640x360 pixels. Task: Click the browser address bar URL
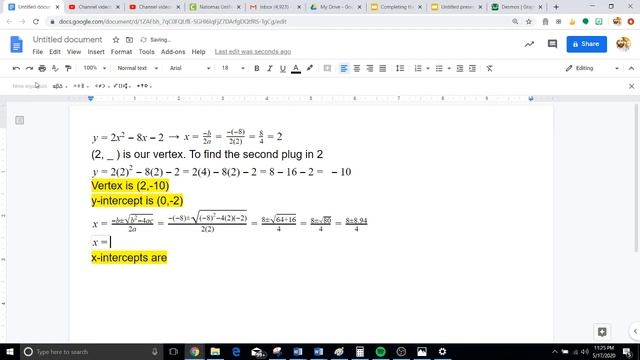172,22
